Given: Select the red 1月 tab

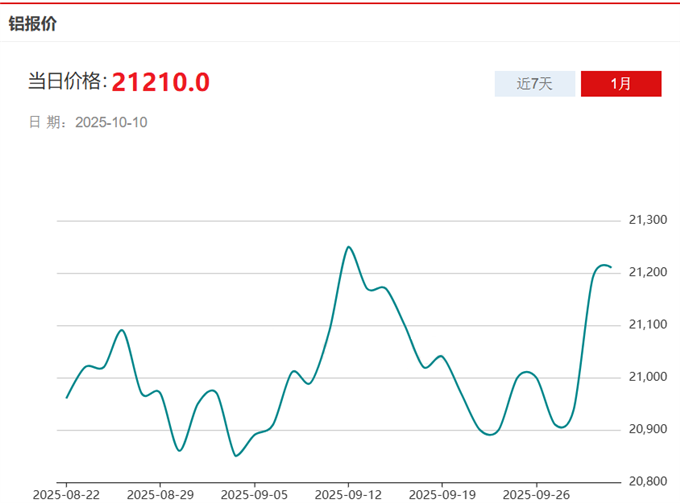Looking at the screenshot, I should [x=621, y=84].
